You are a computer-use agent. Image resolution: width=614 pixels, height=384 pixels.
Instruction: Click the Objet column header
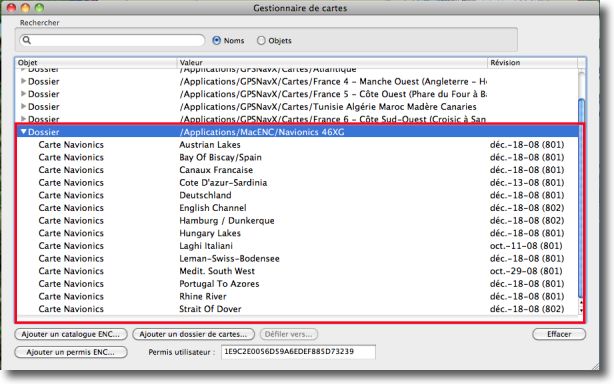tap(96, 63)
